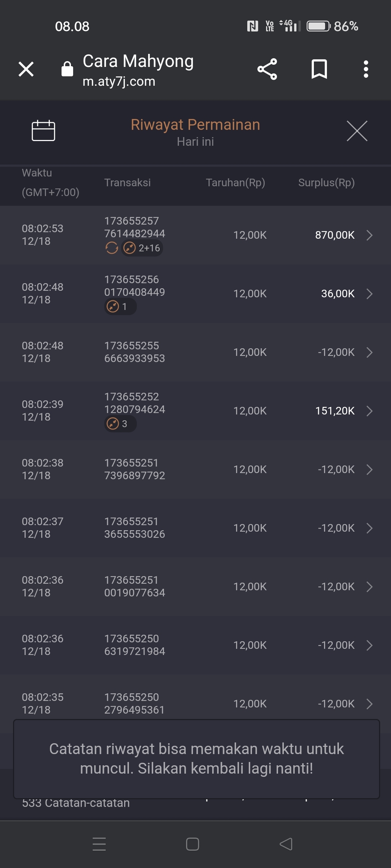Viewport: 391px width, 868px height.
Task: Bookmark this page with bookmark icon
Action: click(319, 69)
